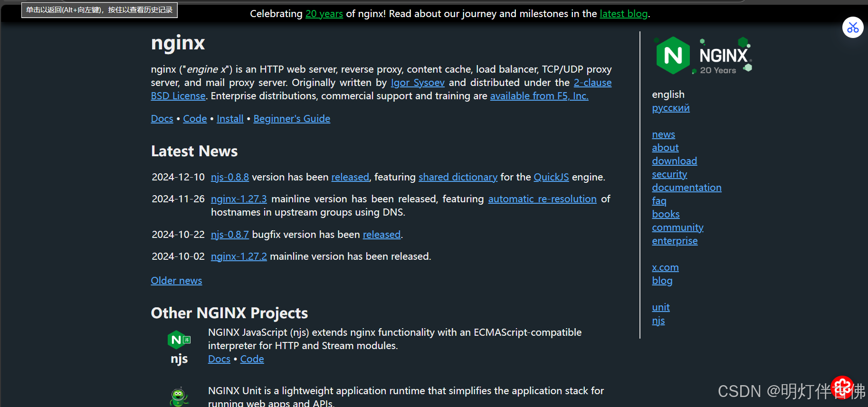Screen dimensions: 868x407
Task: Click the 'Latest News' heading
Action: pos(194,151)
